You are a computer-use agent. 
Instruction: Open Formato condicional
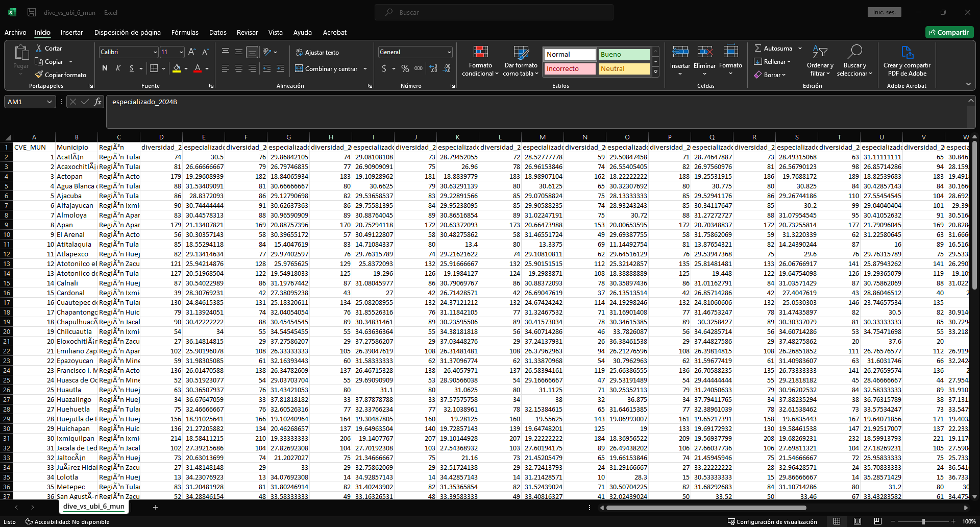coord(480,61)
